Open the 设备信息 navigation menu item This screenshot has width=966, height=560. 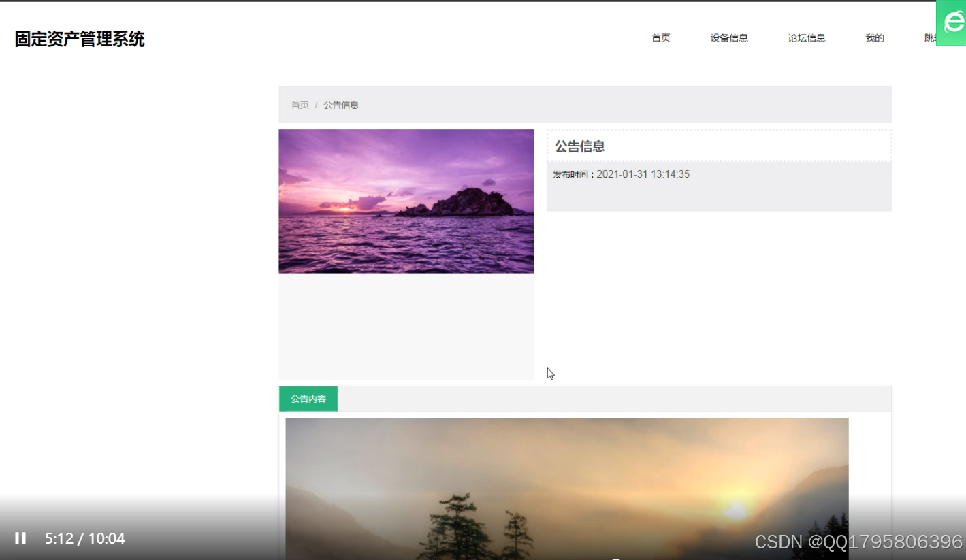tap(728, 38)
